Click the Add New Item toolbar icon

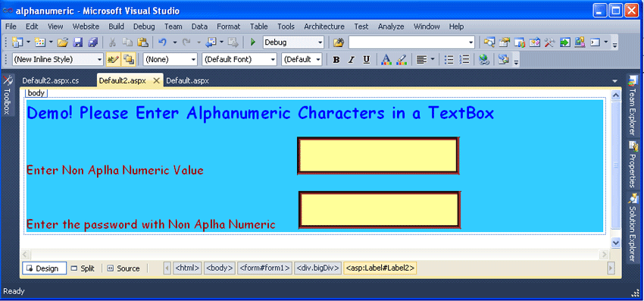(x=40, y=42)
